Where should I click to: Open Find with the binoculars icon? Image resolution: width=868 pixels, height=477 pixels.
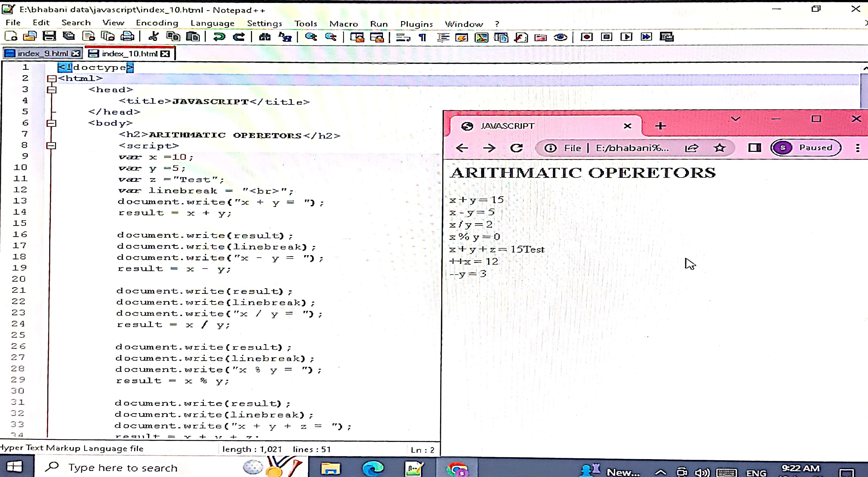coord(265,36)
